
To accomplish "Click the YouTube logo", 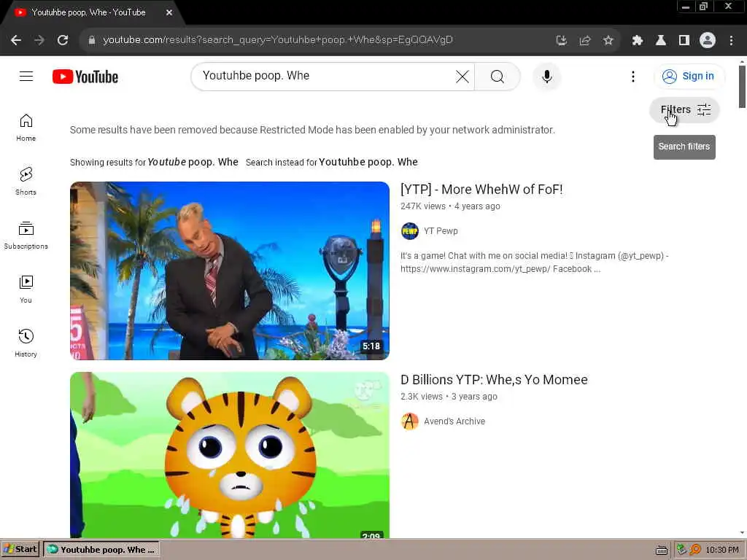I will [x=85, y=77].
